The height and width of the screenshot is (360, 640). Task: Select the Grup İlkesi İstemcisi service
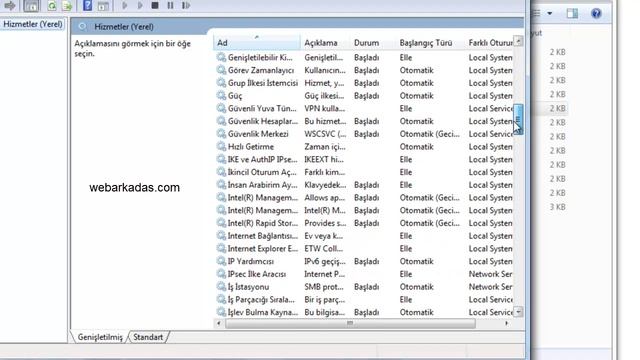[x=363, y=83]
